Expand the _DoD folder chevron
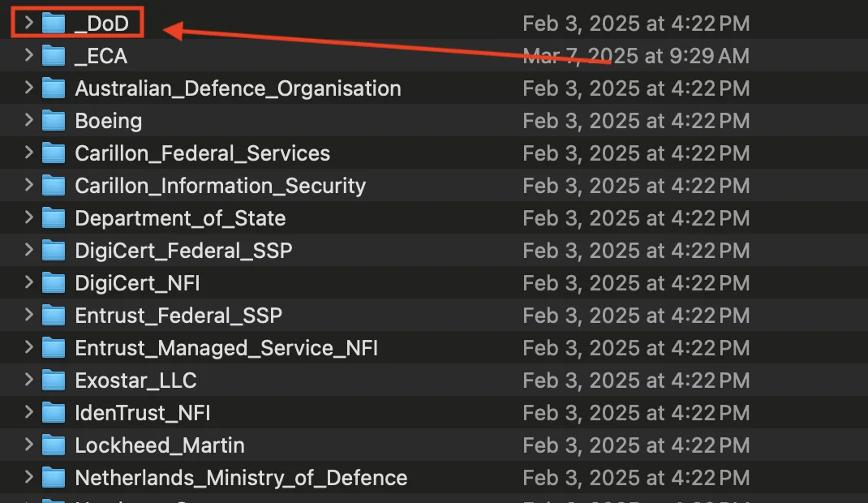Screen dimensions: 868x503 (x=28, y=23)
